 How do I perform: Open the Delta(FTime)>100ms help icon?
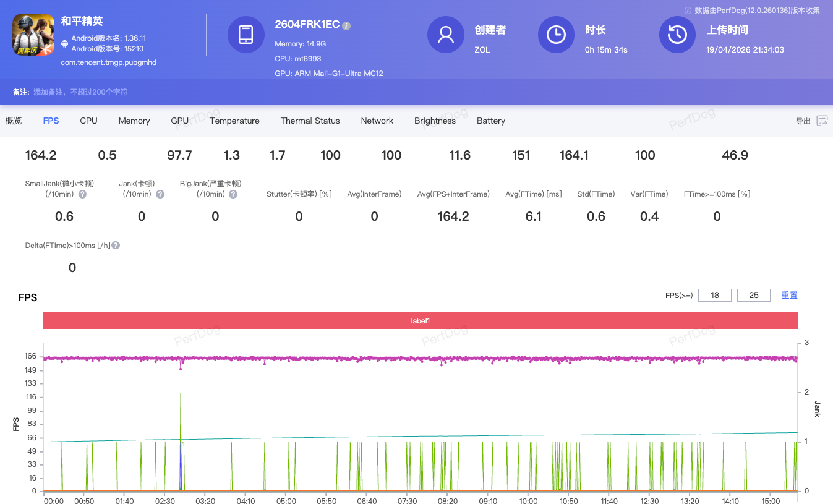pos(116,245)
